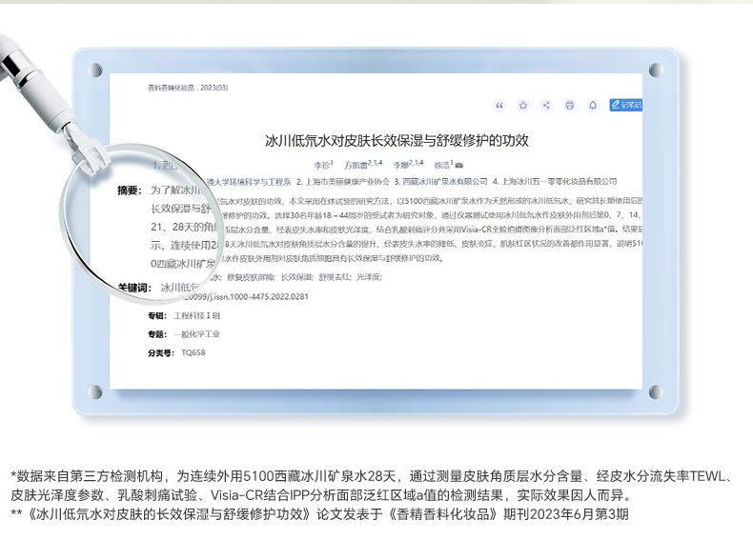Click author name 徐洁
Viewport: 753px width, 560px height.
[441, 165]
